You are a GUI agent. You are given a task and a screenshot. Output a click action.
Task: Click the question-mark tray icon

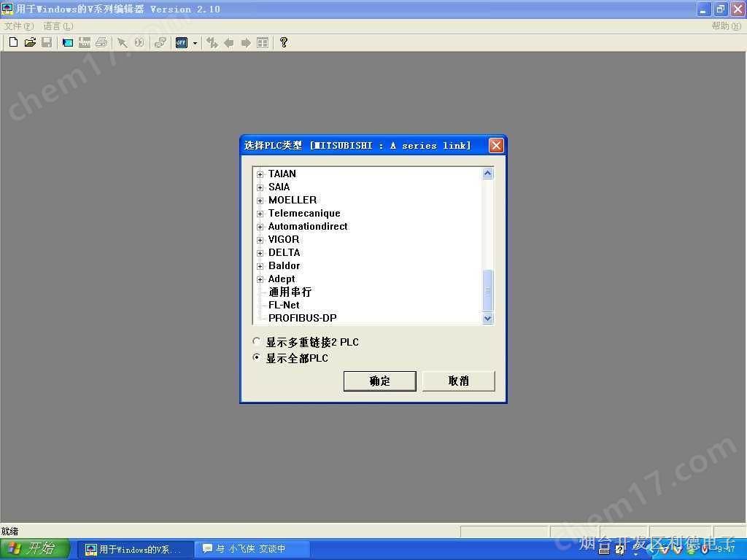(620, 551)
